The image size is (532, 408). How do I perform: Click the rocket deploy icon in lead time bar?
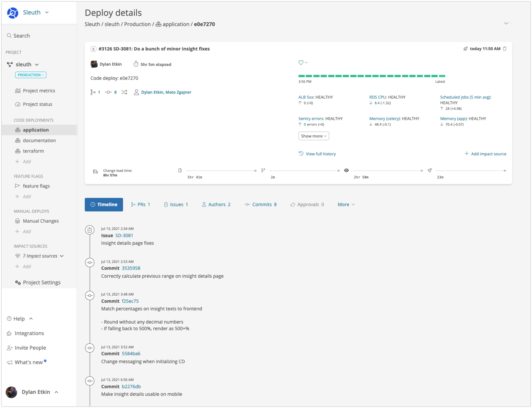(430, 171)
